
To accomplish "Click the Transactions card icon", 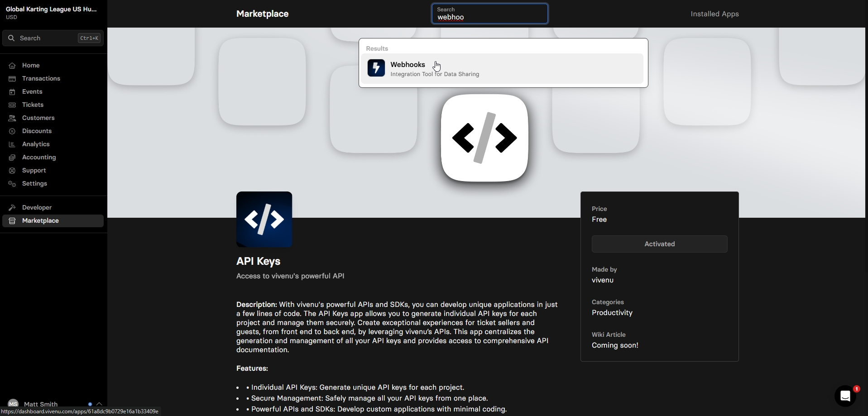I will point(12,79).
